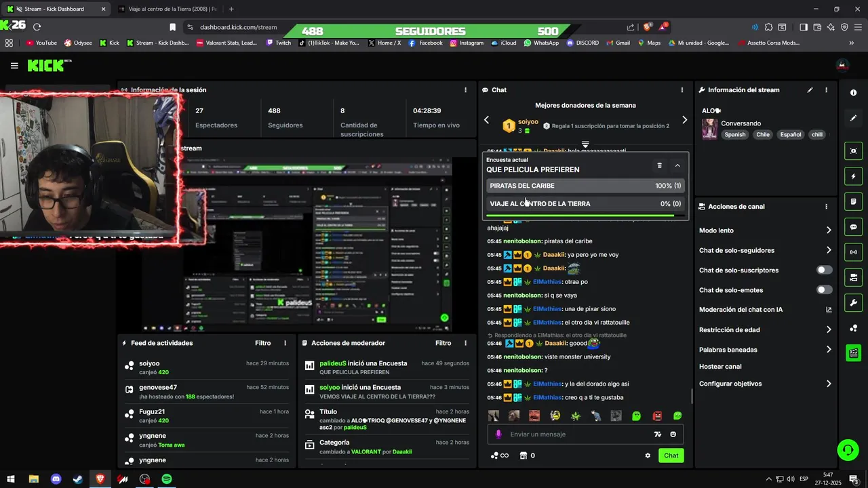The image size is (868, 488).
Task: Select the green ghost emote in quick emotes
Action: coord(636,416)
